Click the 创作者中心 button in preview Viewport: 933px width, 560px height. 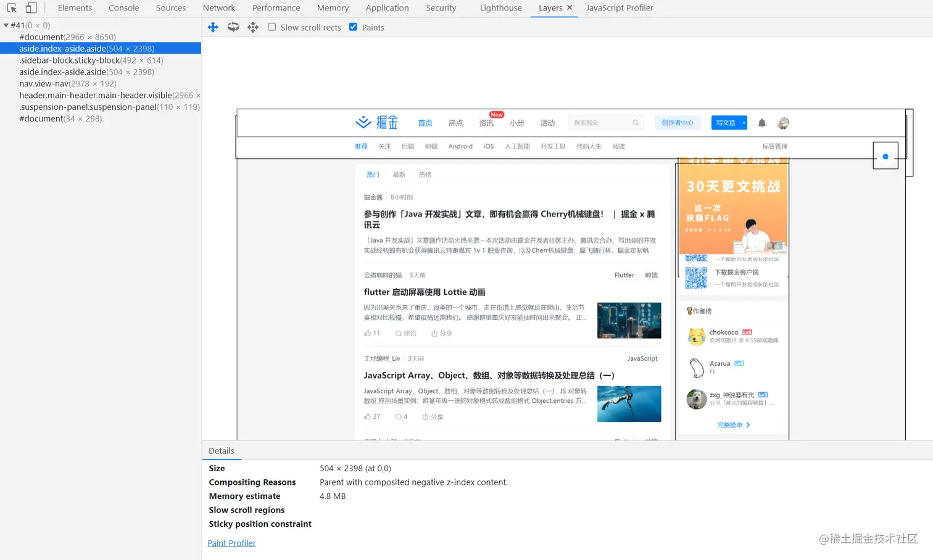point(678,123)
